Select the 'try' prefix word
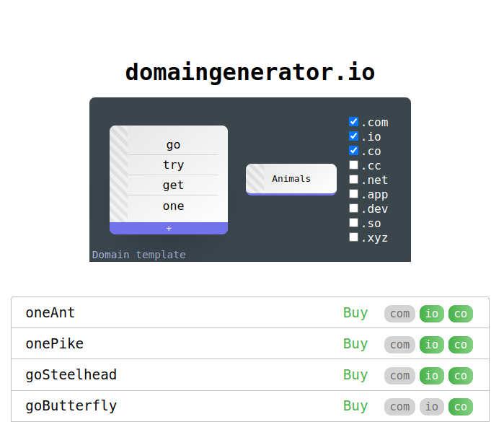The width and height of the screenshot is (504, 422). [173, 165]
